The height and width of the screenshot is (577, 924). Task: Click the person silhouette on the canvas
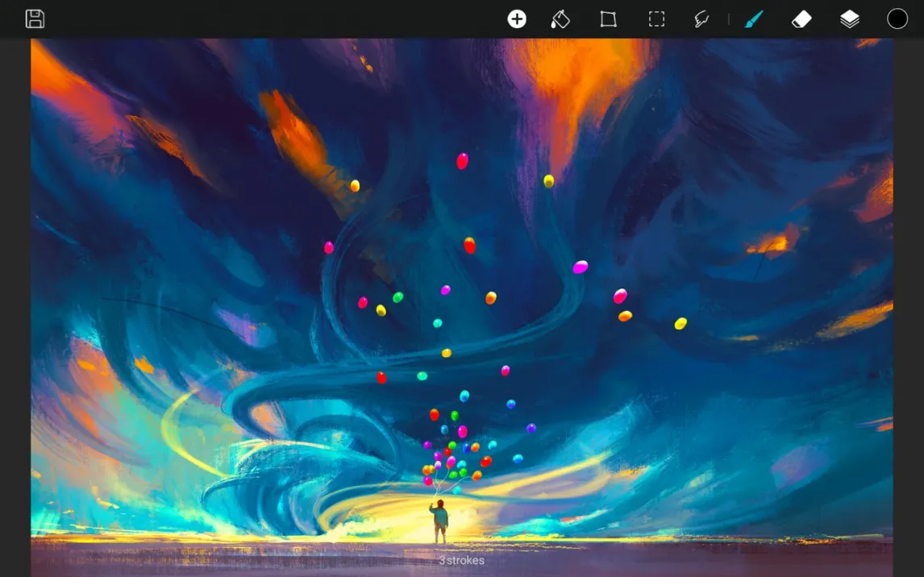tap(439, 522)
